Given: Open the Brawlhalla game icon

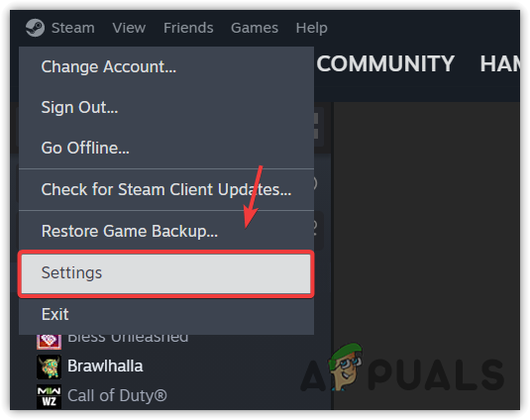Looking at the screenshot, I should point(49,367).
